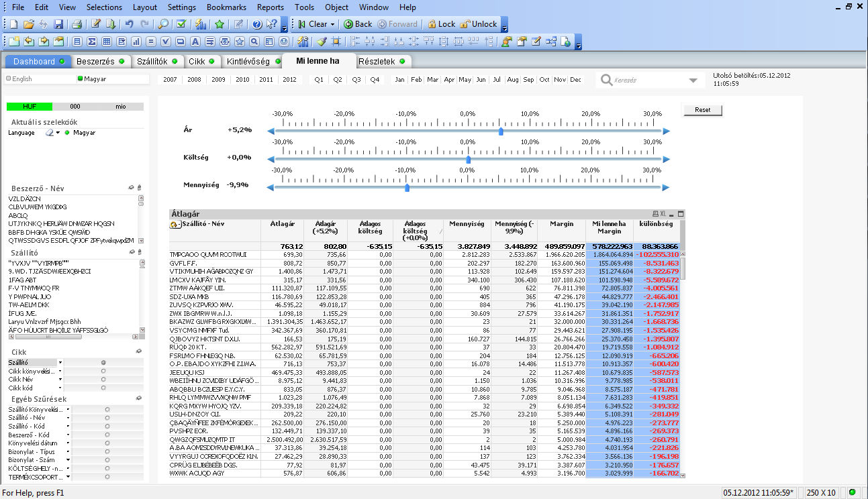Select the Könyvelési dátum radio option
The image size is (868, 499).
coord(107,443)
